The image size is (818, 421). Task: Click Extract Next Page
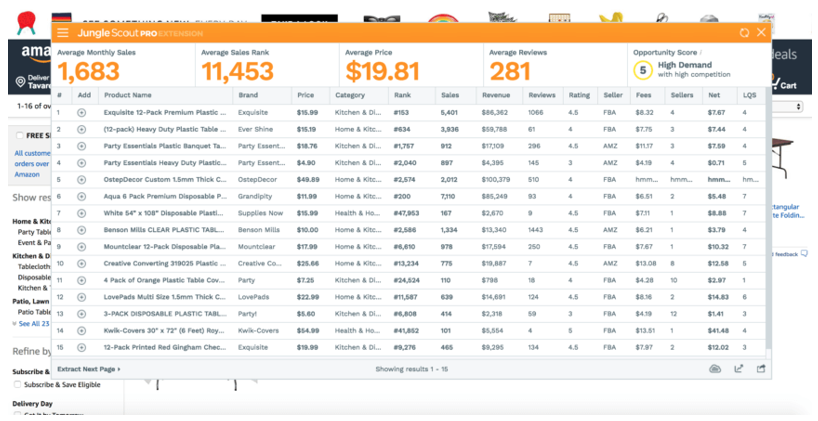tap(89, 369)
